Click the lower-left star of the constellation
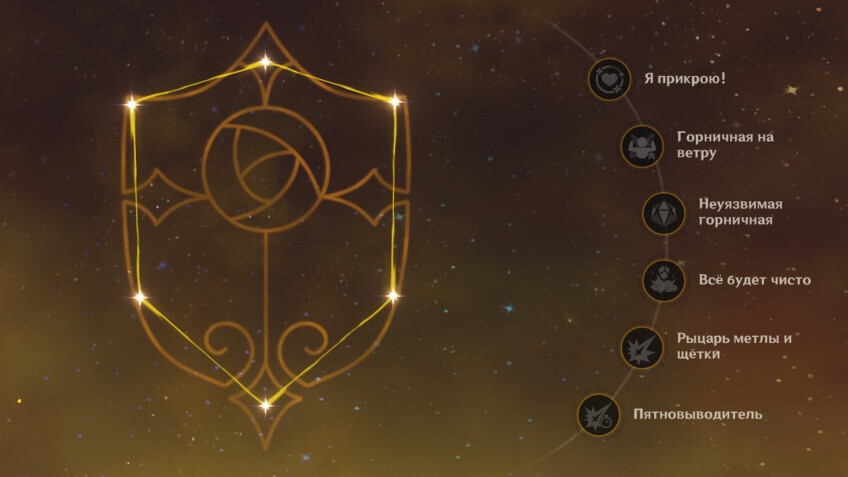The width and height of the screenshot is (848, 477). pos(140,297)
